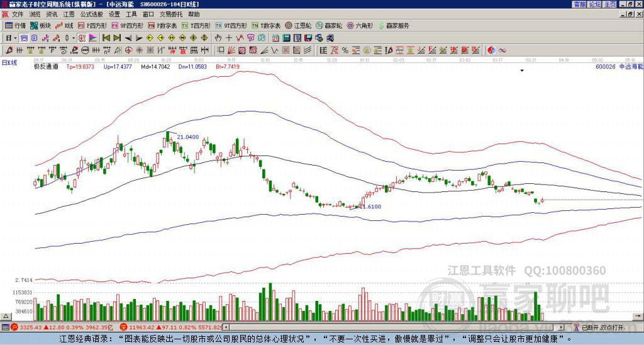Open the 交易委托 menu

click(x=171, y=14)
